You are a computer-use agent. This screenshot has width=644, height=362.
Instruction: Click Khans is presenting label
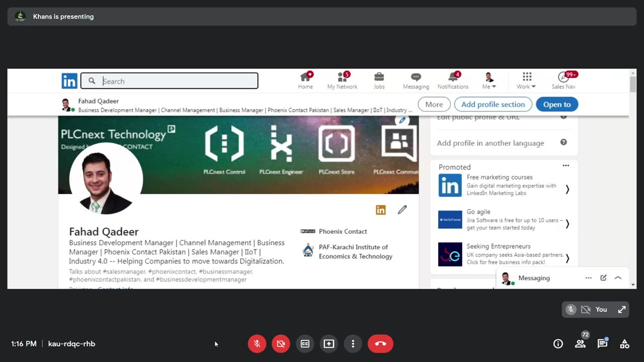point(63,17)
